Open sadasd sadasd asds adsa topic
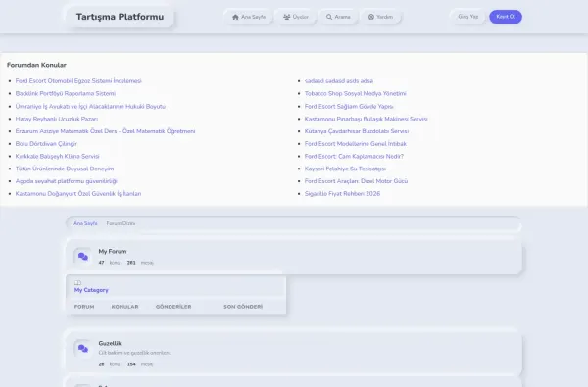This screenshot has width=588, height=387. pyautogui.click(x=339, y=81)
